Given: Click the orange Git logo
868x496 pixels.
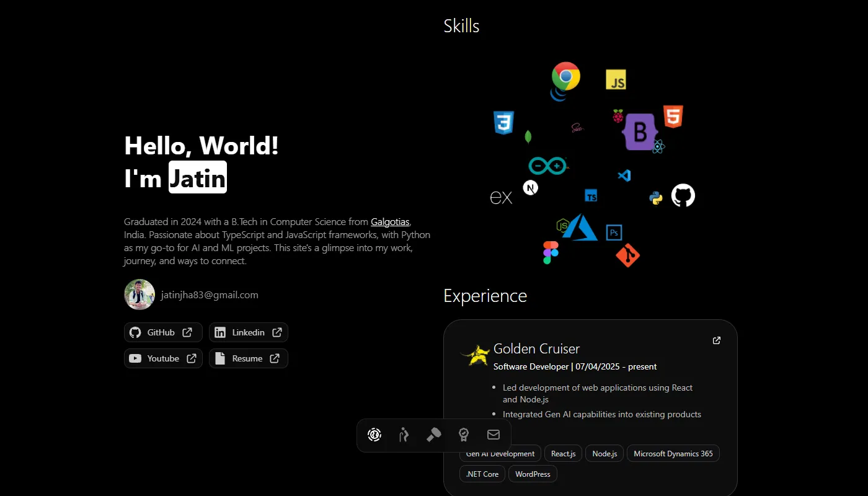Looking at the screenshot, I should [x=627, y=255].
